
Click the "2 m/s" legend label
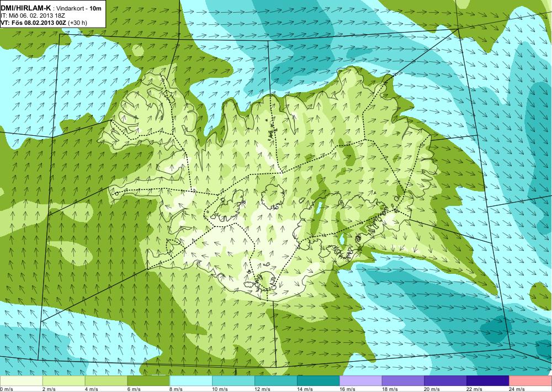point(49,389)
